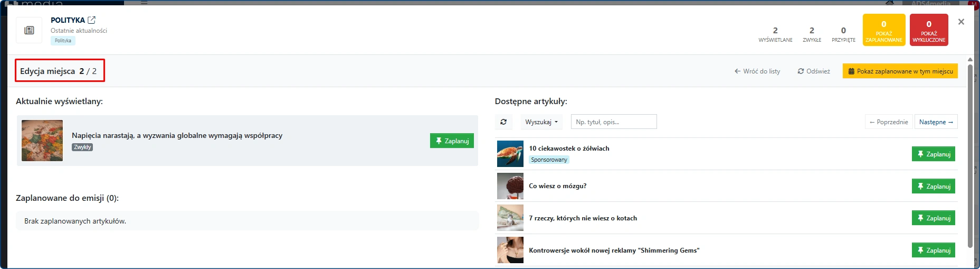Type in the article search field
Viewport: 980px width, 269px height.
614,122
